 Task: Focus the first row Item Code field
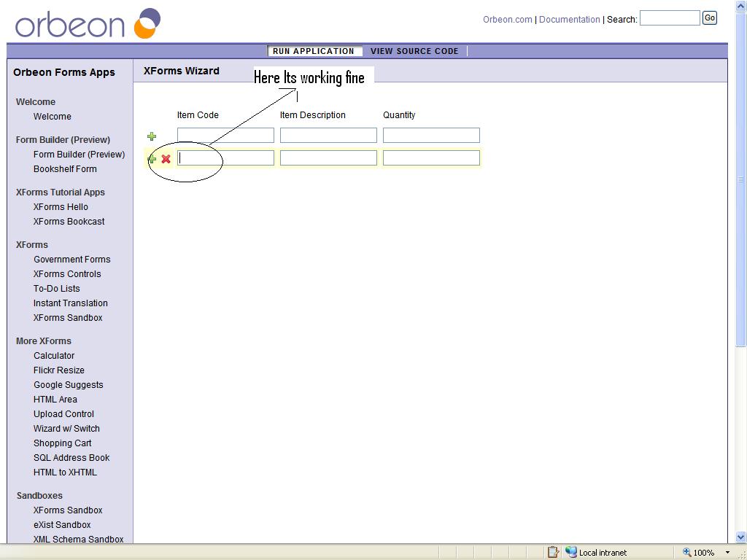(225, 136)
